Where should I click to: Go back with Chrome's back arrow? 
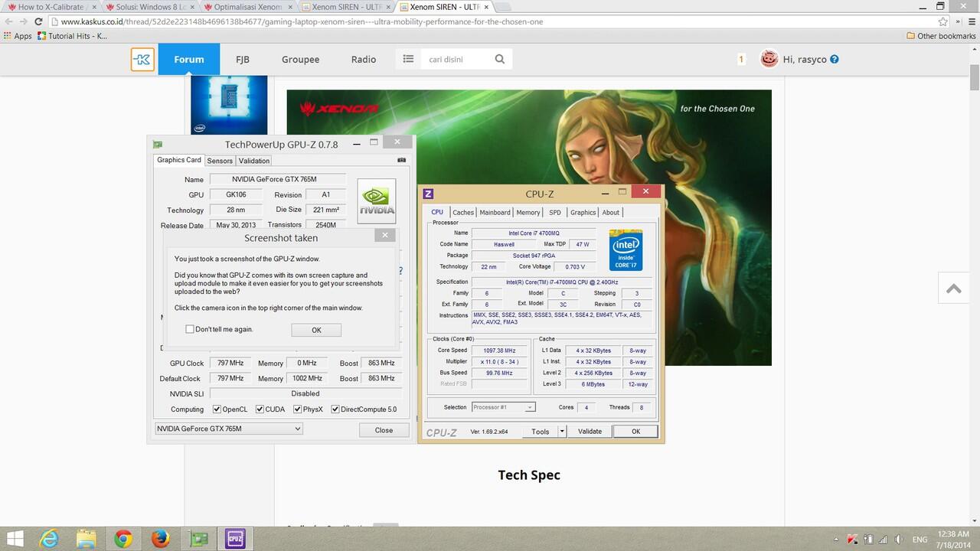click(9, 21)
